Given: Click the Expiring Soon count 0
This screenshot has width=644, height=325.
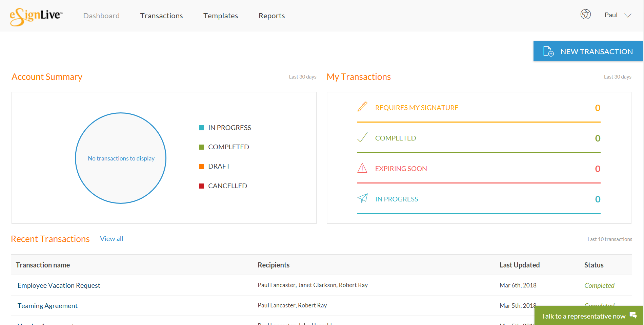Looking at the screenshot, I should [x=598, y=169].
